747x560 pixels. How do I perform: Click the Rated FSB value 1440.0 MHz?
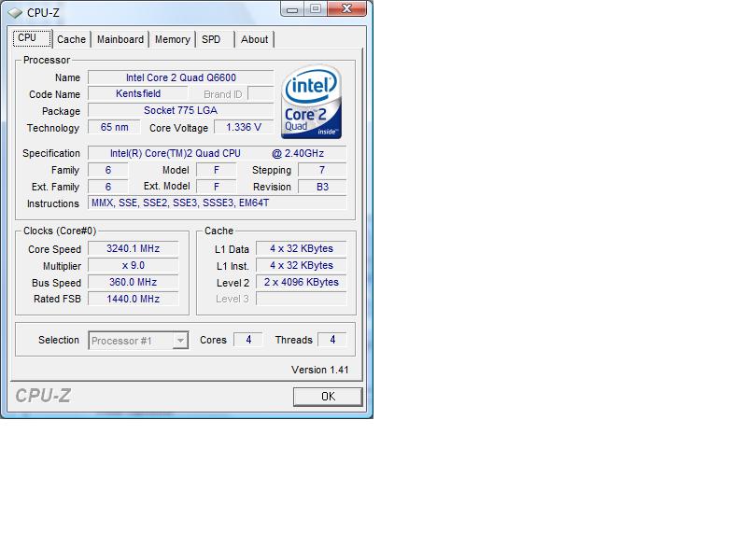(134, 299)
